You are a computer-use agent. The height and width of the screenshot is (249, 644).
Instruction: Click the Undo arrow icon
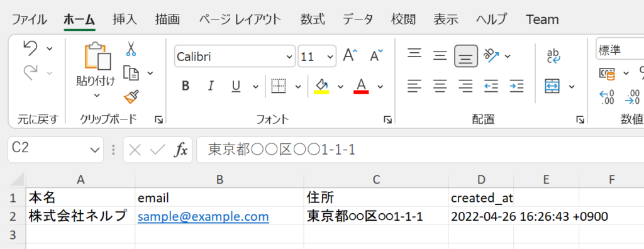[x=31, y=48]
